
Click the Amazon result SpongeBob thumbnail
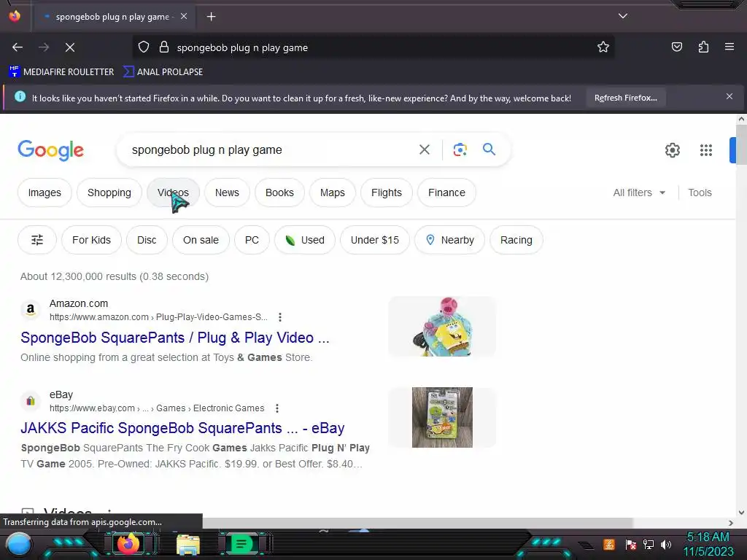point(442,326)
